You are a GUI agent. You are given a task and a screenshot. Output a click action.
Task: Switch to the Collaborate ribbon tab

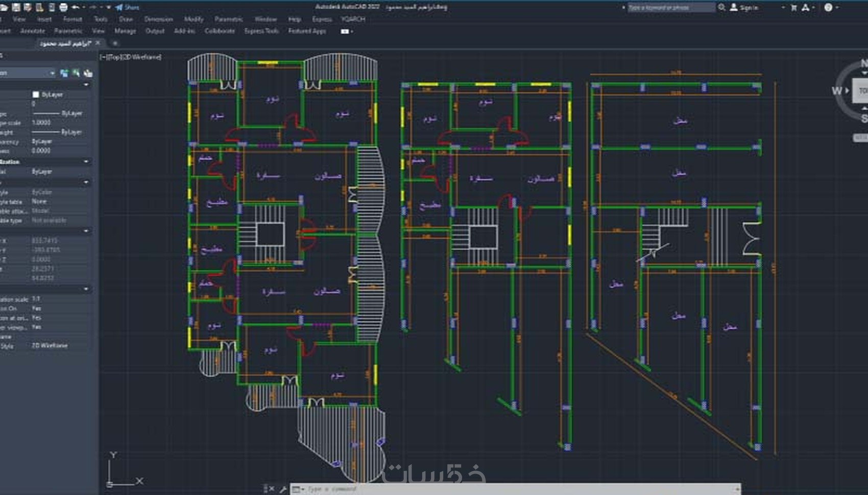click(220, 31)
